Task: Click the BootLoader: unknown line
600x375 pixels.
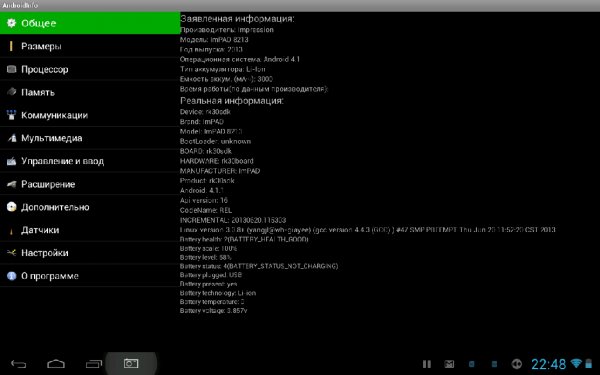Action: (215, 141)
